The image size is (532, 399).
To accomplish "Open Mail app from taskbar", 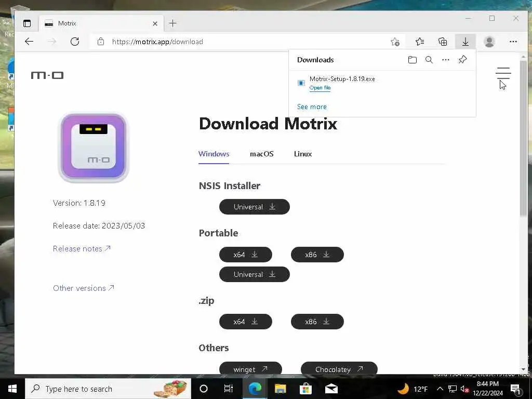I will pyautogui.click(x=331, y=389).
